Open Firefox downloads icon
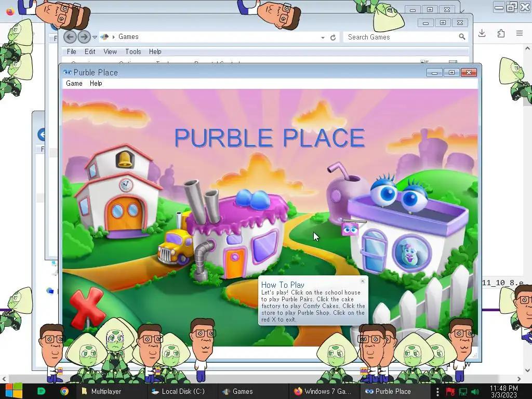 point(482,33)
